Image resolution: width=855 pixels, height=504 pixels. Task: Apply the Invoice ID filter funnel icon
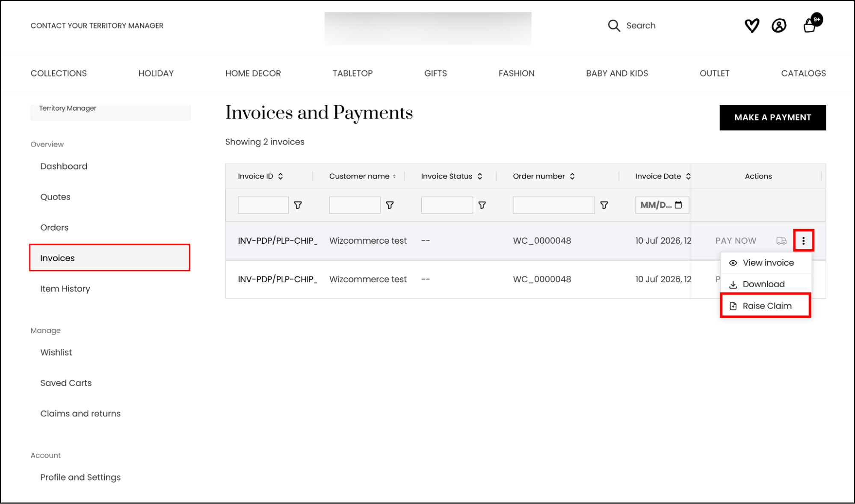tap(298, 205)
